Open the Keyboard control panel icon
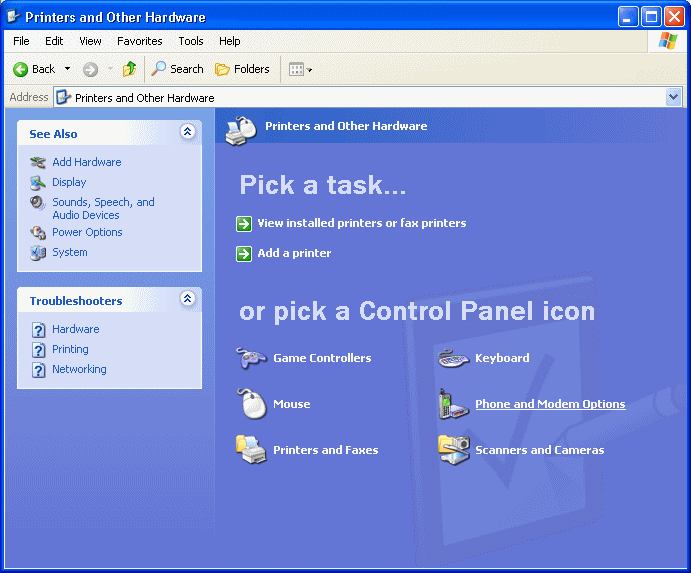The width and height of the screenshot is (691, 573). 453,358
